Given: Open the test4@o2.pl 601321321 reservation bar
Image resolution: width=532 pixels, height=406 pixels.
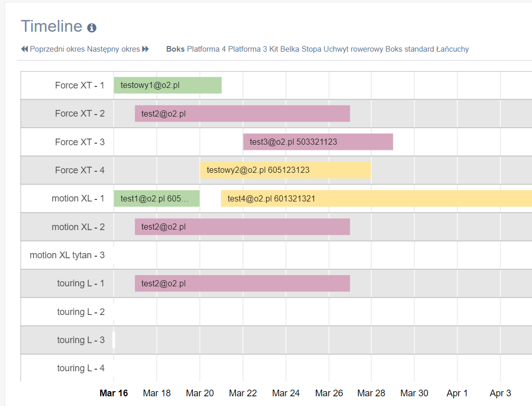Looking at the screenshot, I should click(x=376, y=198).
